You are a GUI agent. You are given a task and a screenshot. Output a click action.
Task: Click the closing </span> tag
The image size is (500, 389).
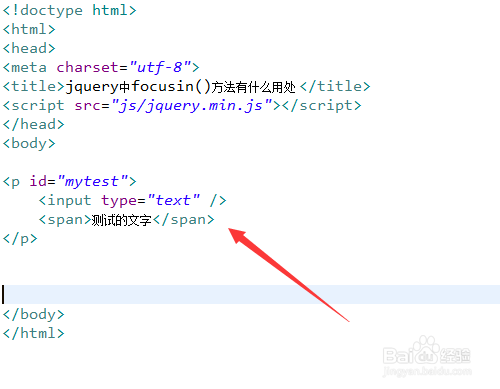tap(183, 220)
